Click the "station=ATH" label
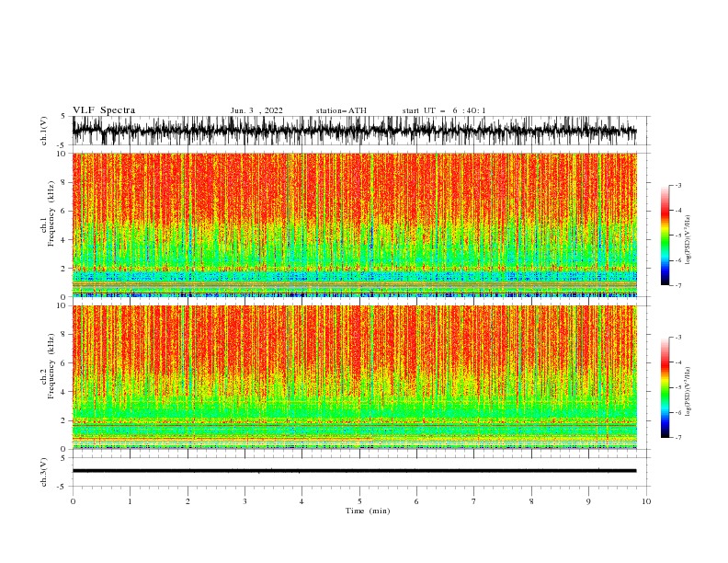This screenshot has height=563, width=728. point(341,110)
